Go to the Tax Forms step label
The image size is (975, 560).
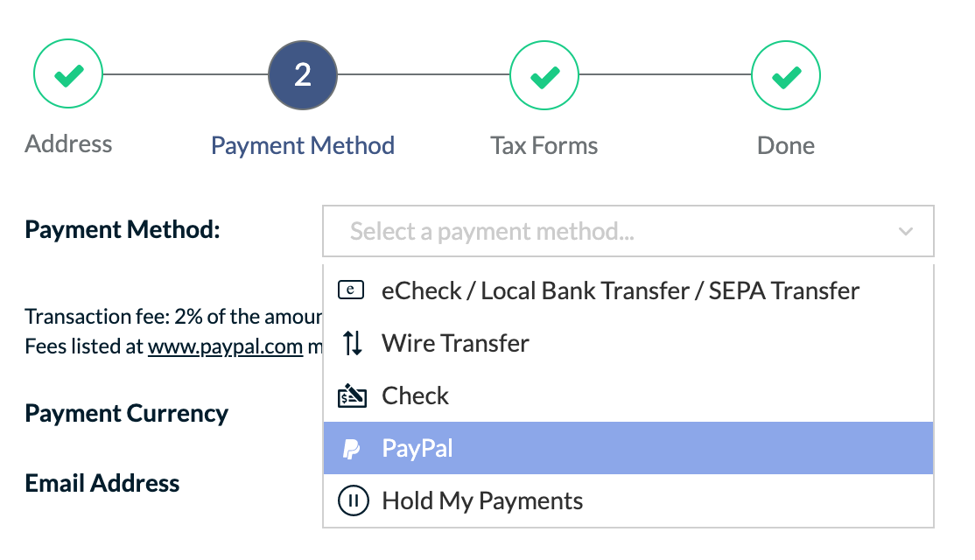click(544, 145)
